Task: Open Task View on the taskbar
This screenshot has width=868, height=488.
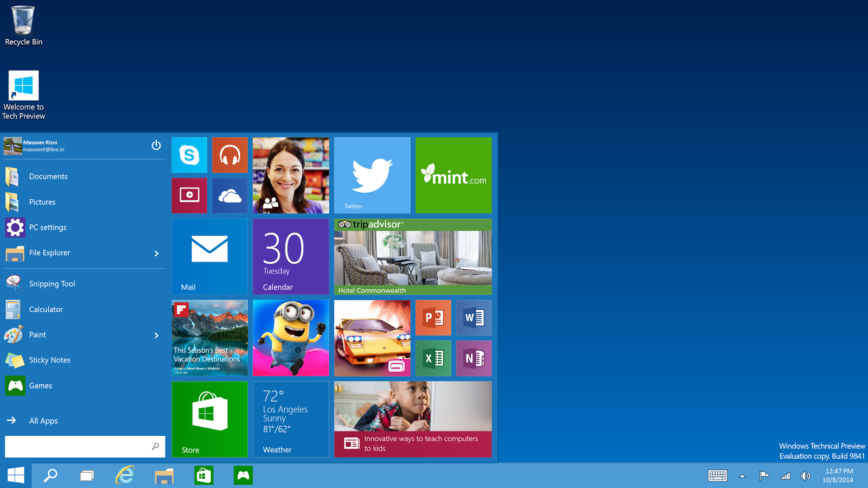Action: [87, 476]
